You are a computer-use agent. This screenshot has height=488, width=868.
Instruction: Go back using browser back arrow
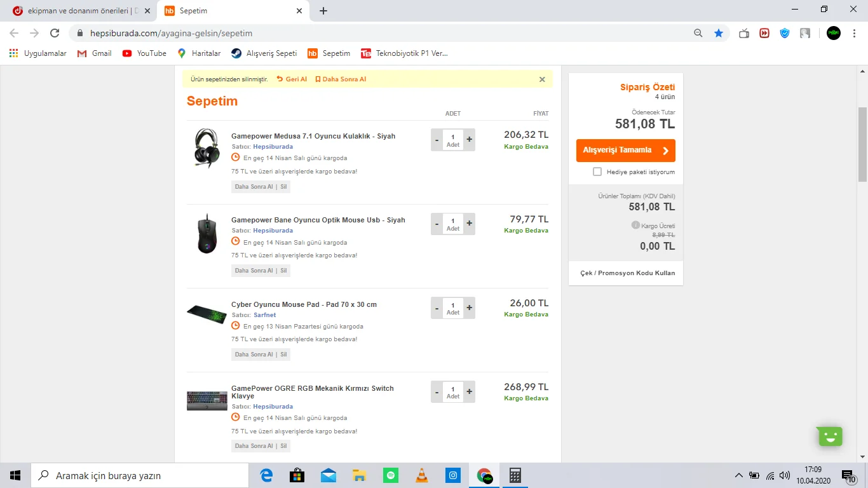14,33
